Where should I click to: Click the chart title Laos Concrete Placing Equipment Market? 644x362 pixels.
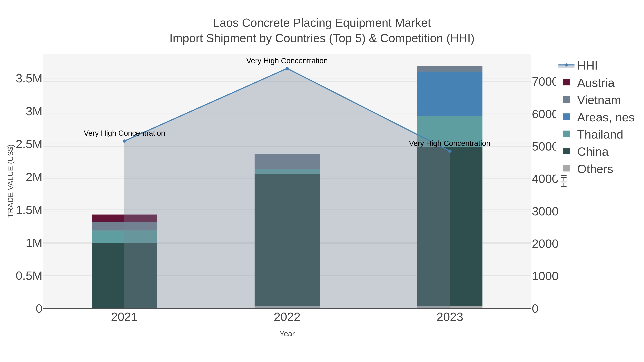click(322, 23)
